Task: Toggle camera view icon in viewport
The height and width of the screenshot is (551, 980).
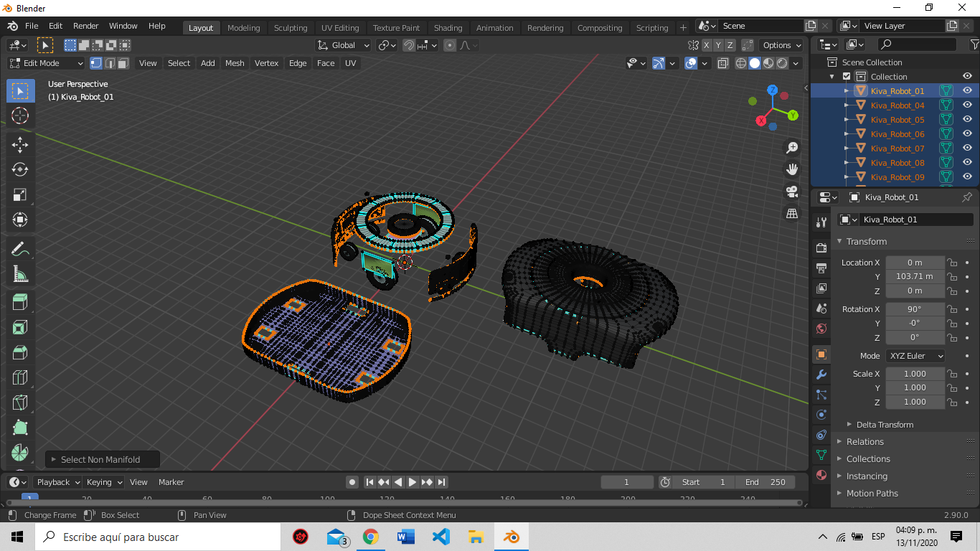Action: (x=792, y=192)
